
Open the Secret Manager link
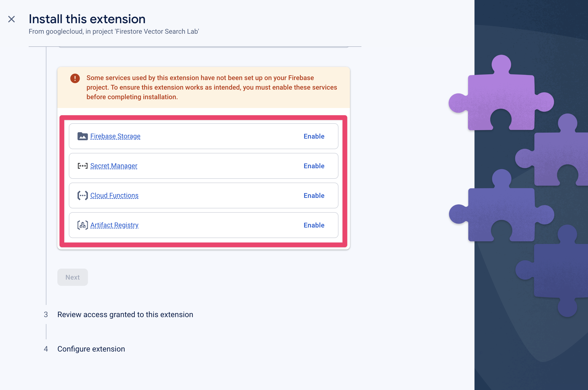point(114,166)
